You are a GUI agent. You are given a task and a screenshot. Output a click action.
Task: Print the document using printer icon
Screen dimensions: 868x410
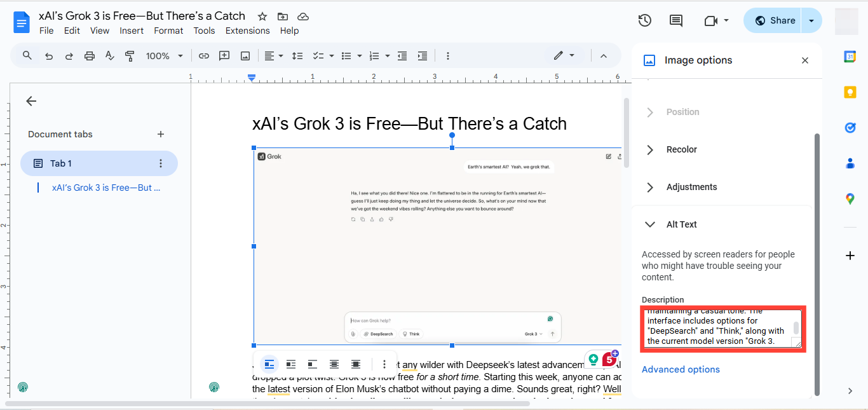pos(89,56)
